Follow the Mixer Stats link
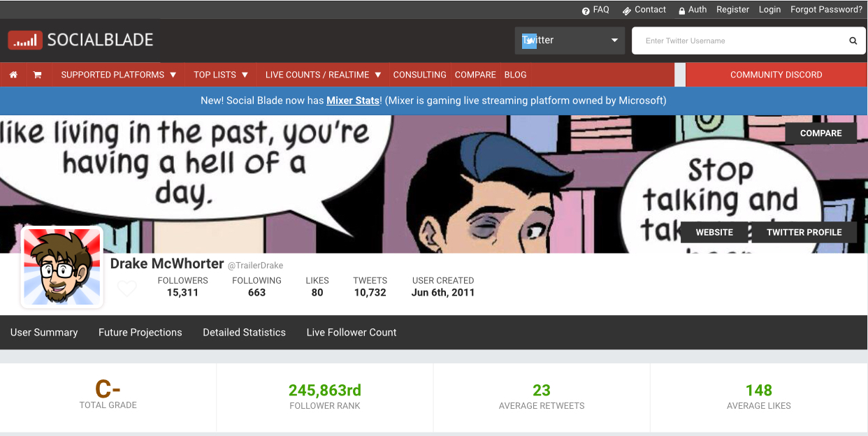 [352, 101]
